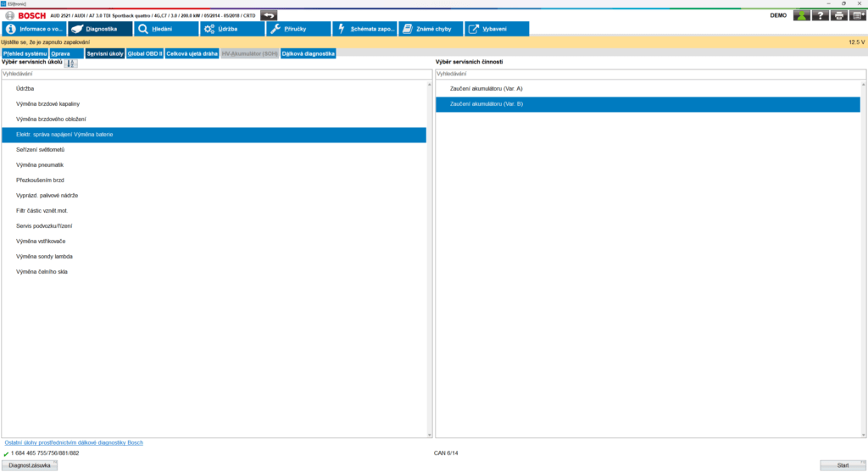Click Diagnost.zásuvka button
The image size is (868, 472).
coord(30,465)
